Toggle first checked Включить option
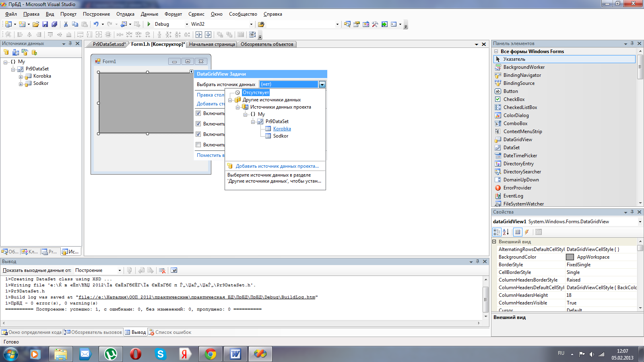The image size is (644, 362). [198, 113]
